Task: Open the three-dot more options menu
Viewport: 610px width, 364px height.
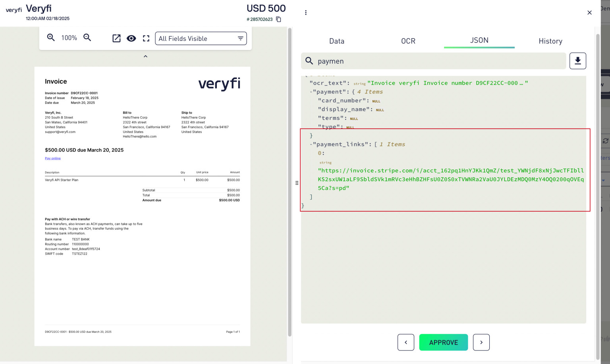Action: tap(306, 13)
